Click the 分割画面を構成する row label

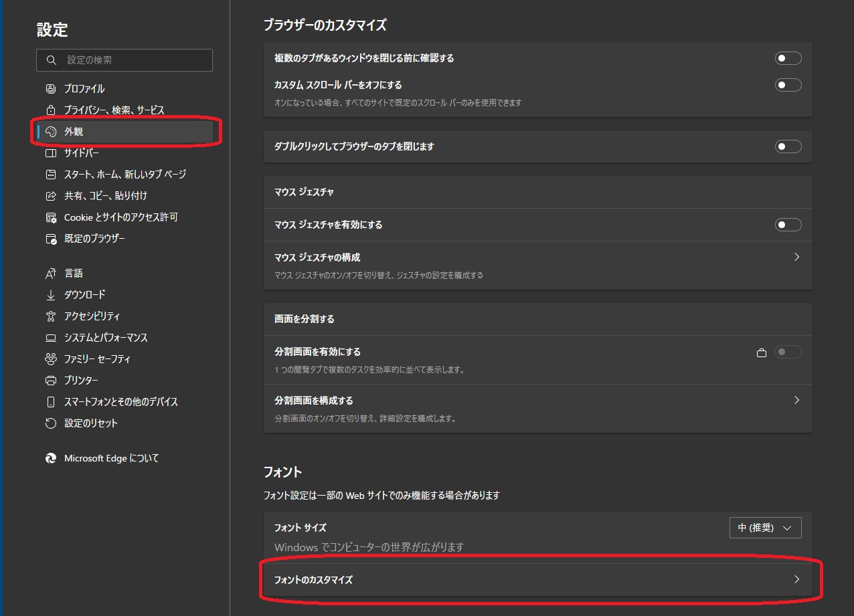pyautogui.click(x=314, y=401)
